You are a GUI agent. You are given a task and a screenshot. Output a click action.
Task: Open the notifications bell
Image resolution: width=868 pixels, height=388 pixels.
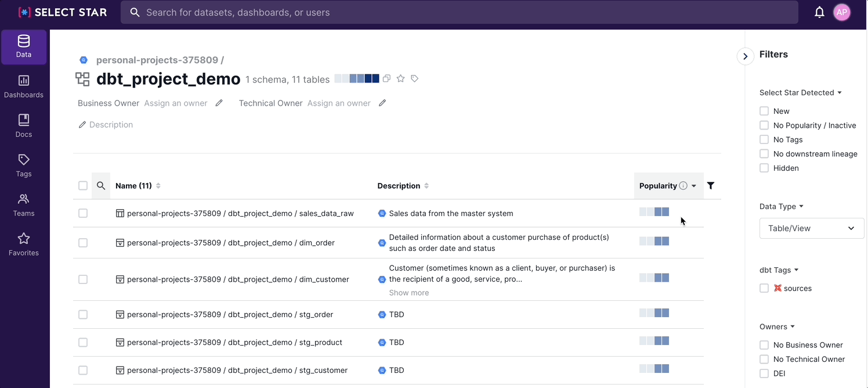click(x=819, y=12)
